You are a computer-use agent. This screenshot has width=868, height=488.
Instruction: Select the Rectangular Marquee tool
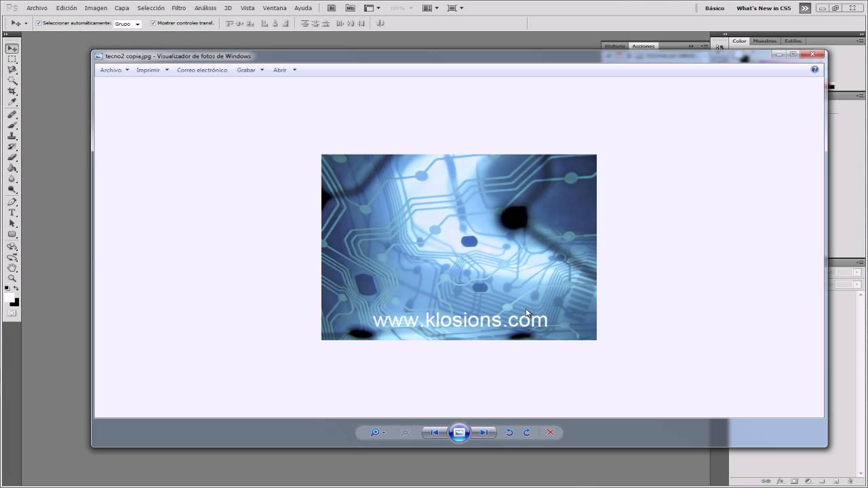point(12,60)
